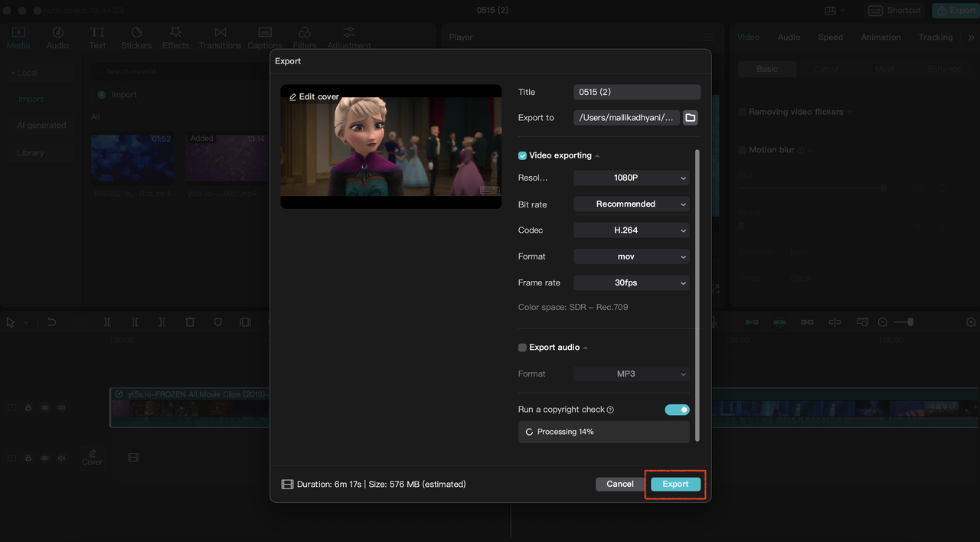Click the Cover button on the timeline
The height and width of the screenshot is (542, 980).
point(92,457)
